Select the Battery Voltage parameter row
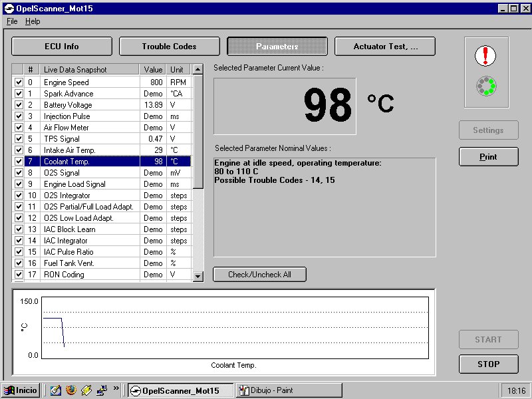Screen dimensions: 532x399 tap(102, 105)
